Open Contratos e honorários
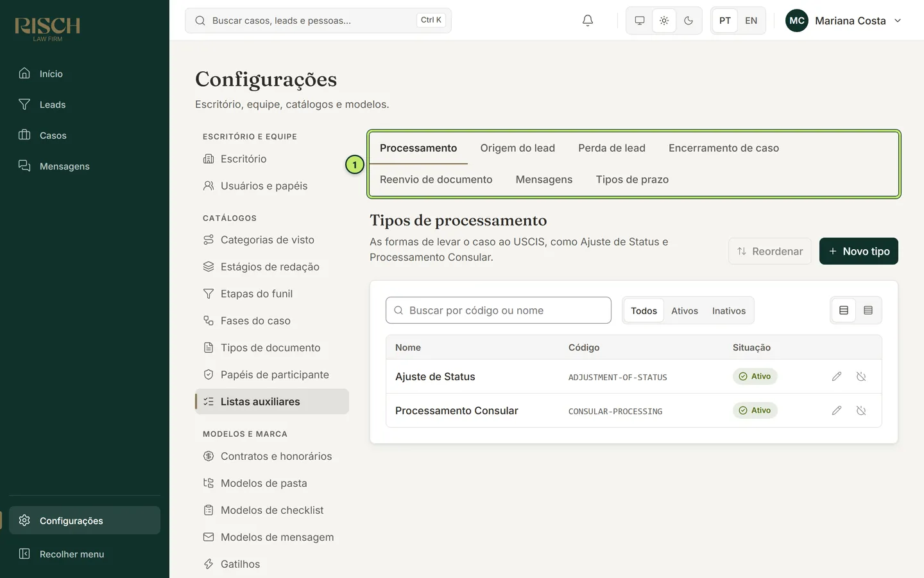 click(272, 457)
